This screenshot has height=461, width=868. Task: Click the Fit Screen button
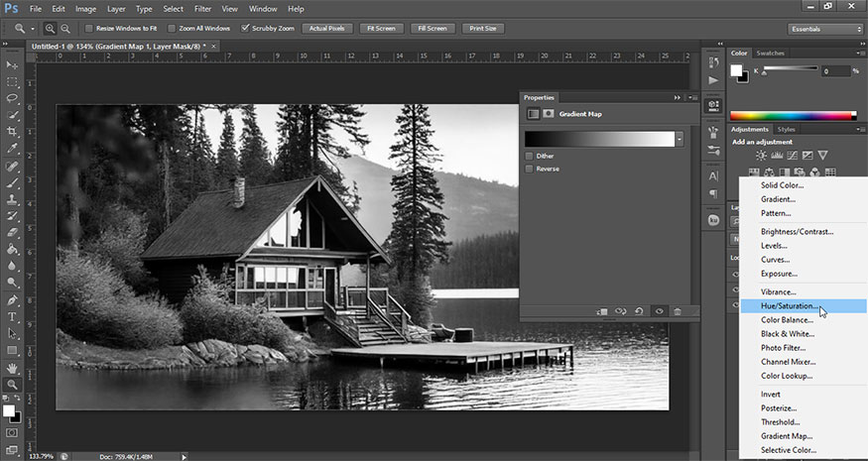coord(382,29)
